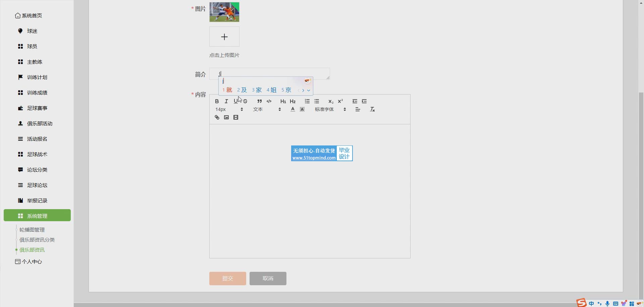This screenshot has height=307, width=644.
Task: Toggle italic formatting in the editor
Action: click(226, 101)
